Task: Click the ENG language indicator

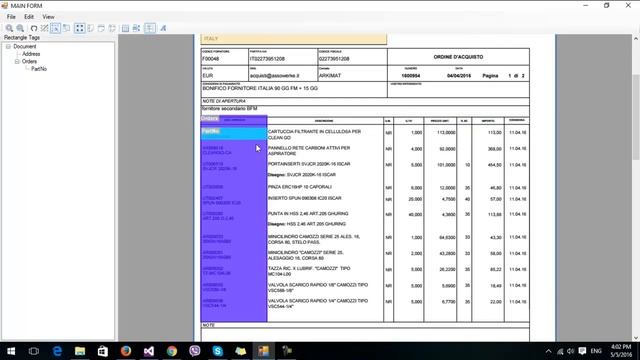Action: tap(596, 351)
